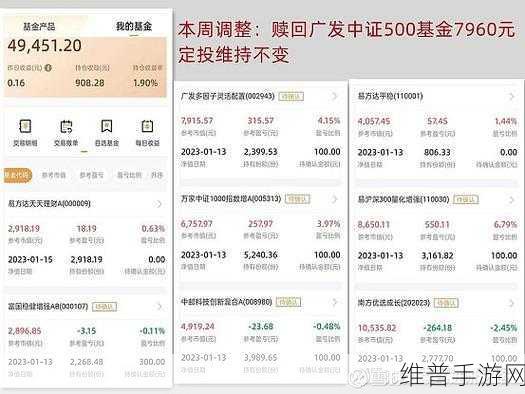Select holding shares 3,161.82
The image size is (525, 394).
(x=437, y=256)
